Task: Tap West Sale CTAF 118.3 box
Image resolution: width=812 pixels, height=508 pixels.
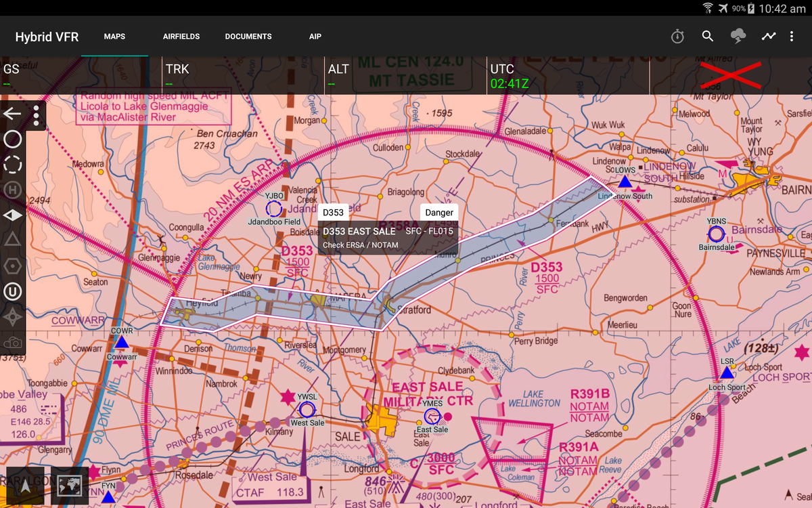Action: (x=271, y=486)
